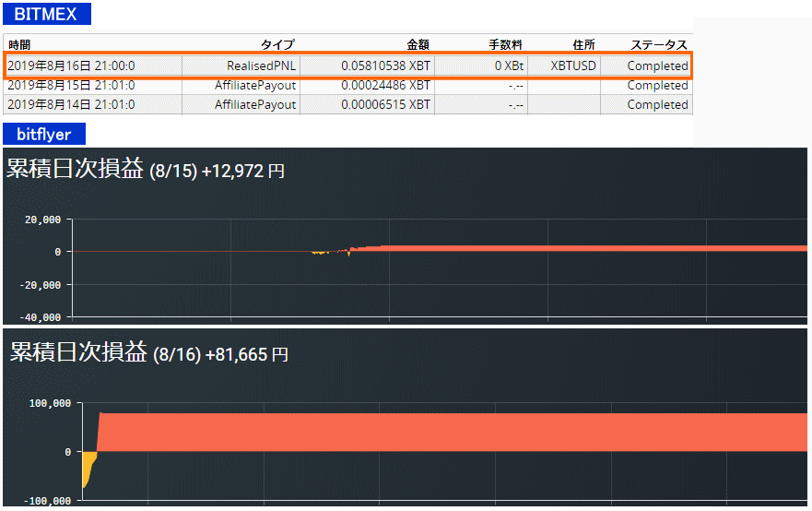Viewport: 812px width, 511px height.
Task: Click the -40,000 axis label in 8/15 chart
Action: point(39,317)
